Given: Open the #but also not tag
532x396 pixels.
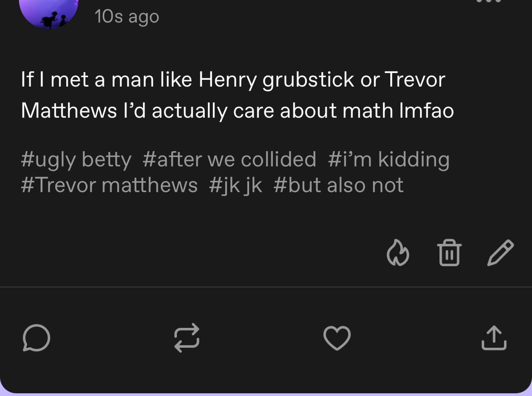Looking at the screenshot, I should [x=338, y=185].
